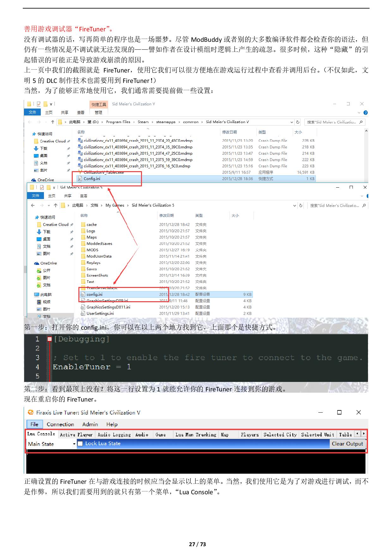Open the File menu in Firaxis Live Tuner
Viewport: 392px width, 555px height.
click(34, 424)
